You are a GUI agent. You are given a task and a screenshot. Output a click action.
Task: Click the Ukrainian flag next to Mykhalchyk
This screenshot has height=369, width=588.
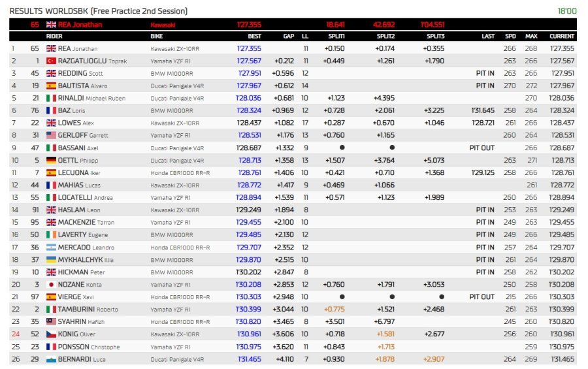click(x=51, y=260)
